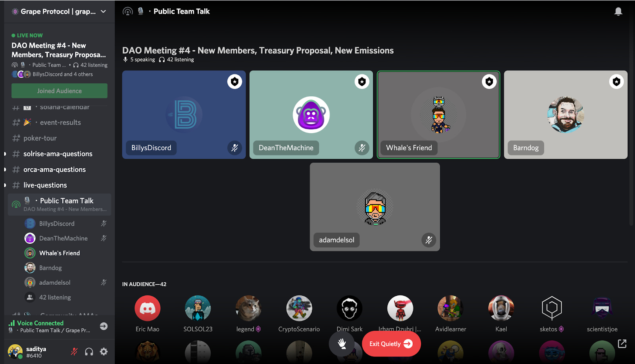Open the poker-tour channel
Image resolution: width=635 pixels, height=364 pixels.
[60, 138]
